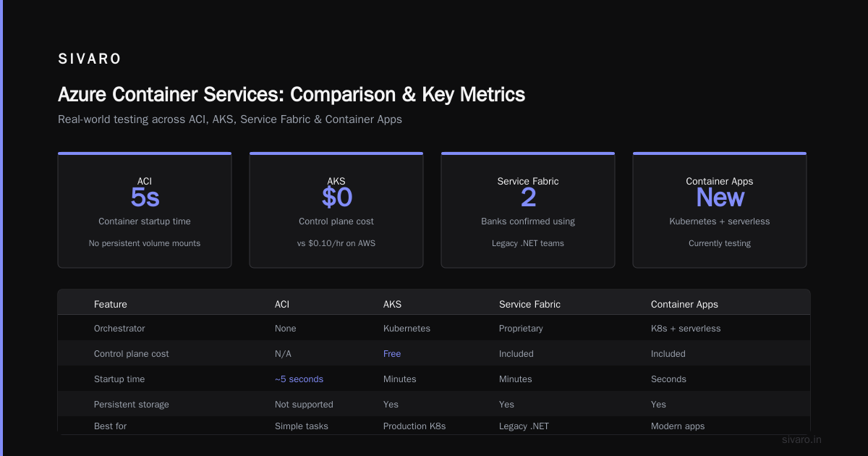Select the K8s + serverless cell
This screenshot has height=456, width=868.
(686, 329)
